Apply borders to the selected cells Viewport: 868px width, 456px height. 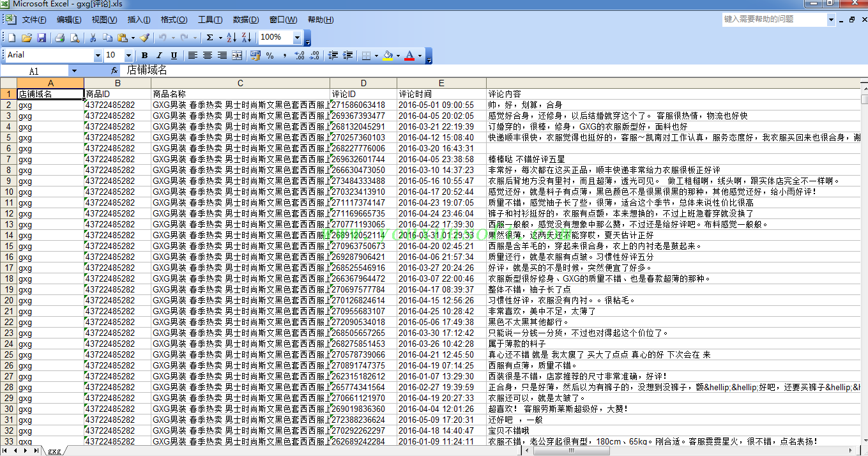(366, 56)
